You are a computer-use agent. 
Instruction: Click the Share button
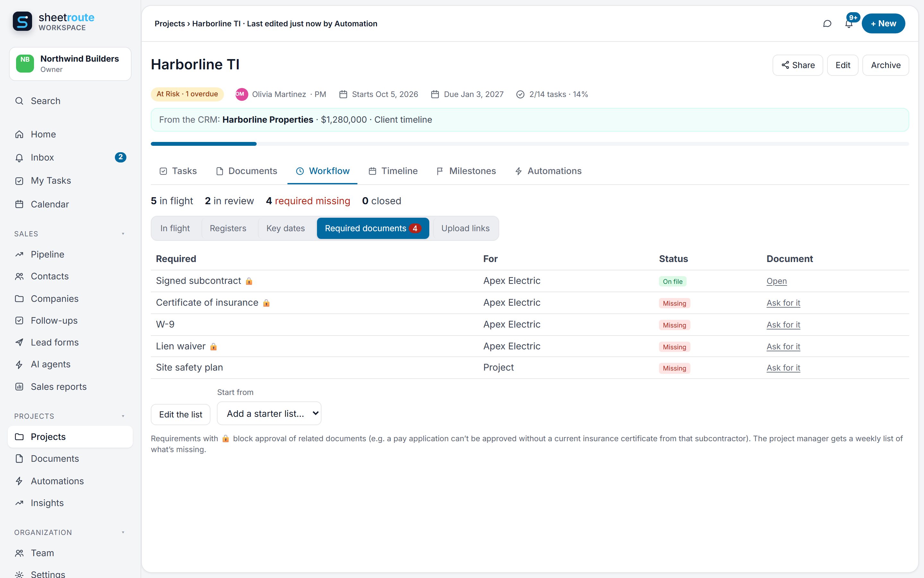(x=798, y=66)
